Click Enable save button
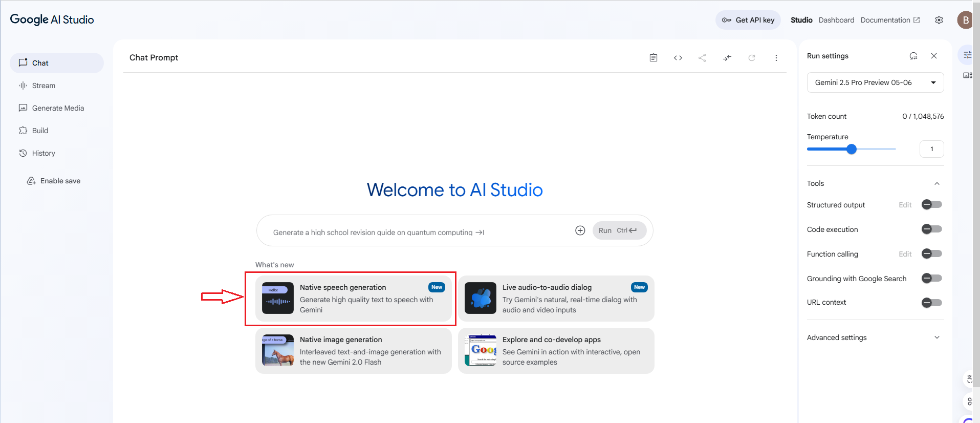 (x=54, y=181)
